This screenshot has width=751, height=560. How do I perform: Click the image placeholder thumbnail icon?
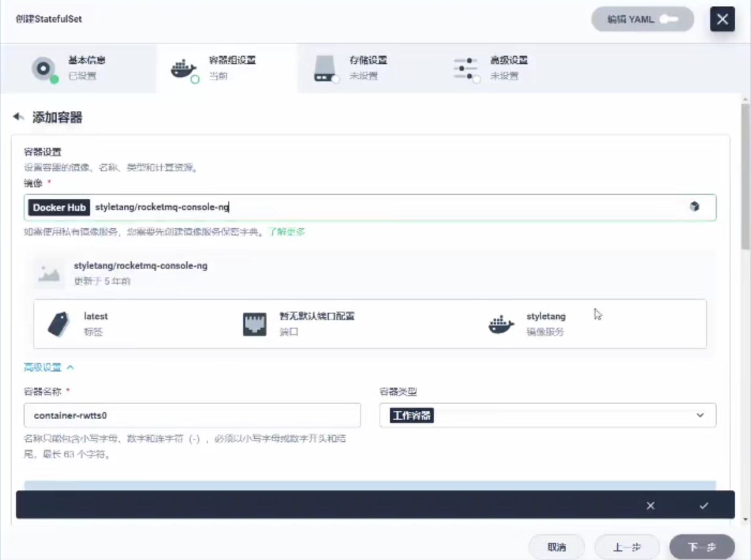[49, 273]
